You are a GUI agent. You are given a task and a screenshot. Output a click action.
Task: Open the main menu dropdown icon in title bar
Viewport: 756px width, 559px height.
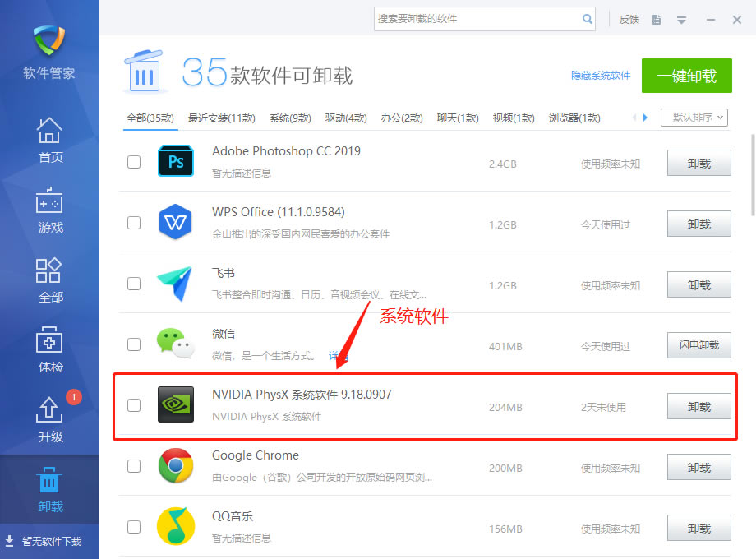point(681,21)
